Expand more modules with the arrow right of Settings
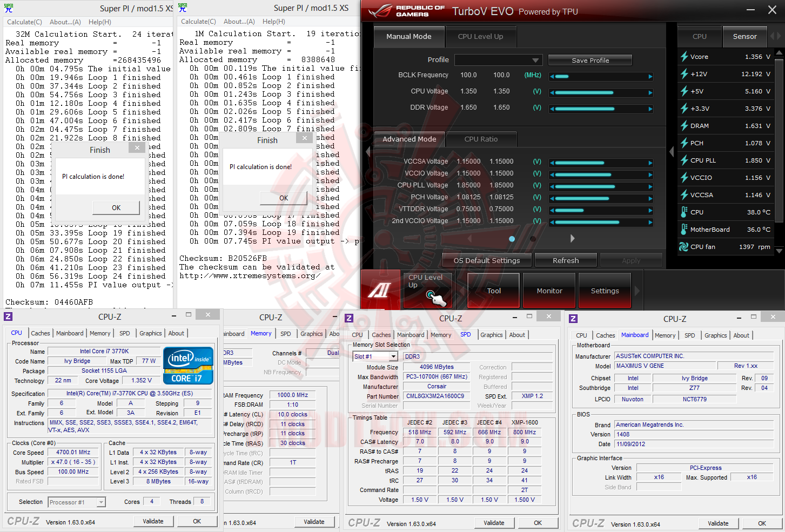Viewport: 785px width, 532px height. point(637,291)
